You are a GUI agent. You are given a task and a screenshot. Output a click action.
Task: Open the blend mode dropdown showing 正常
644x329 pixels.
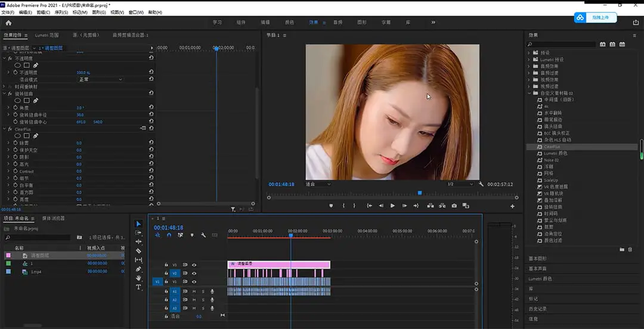[x=100, y=79]
